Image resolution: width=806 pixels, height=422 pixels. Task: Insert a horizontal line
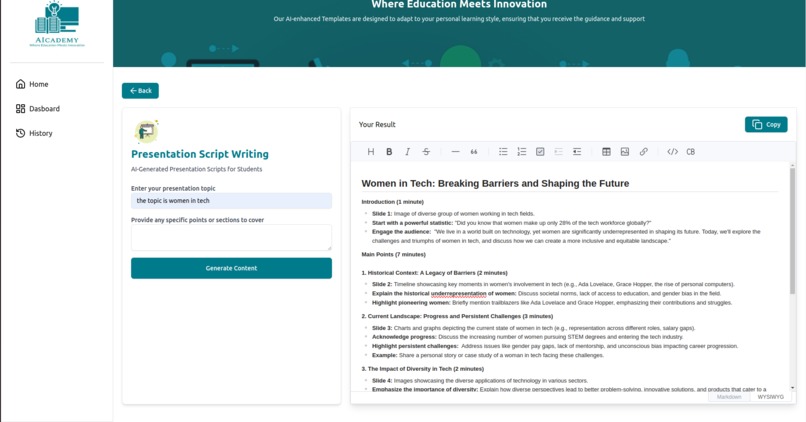point(455,152)
